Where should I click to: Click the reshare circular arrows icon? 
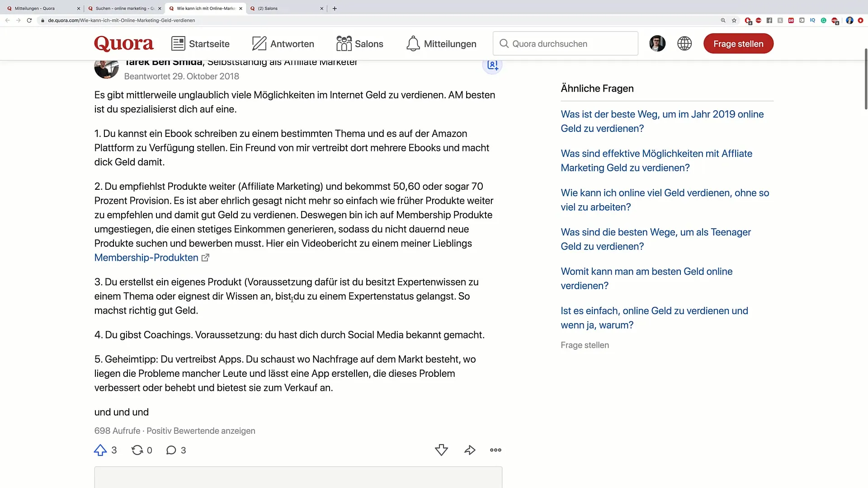pyautogui.click(x=137, y=450)
